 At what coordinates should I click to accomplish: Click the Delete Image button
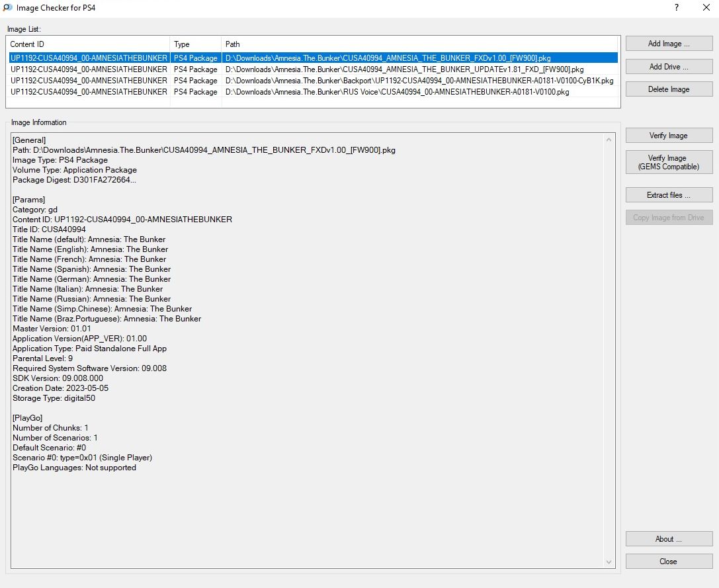pyautogui.click(x=669, y=89)
